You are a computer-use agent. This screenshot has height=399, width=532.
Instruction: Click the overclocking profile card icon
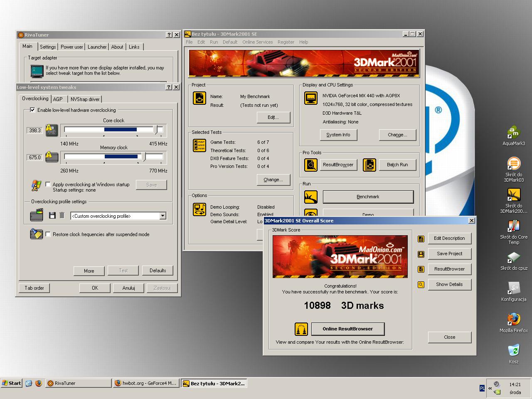pyautogui.click(x=37, y=215)
